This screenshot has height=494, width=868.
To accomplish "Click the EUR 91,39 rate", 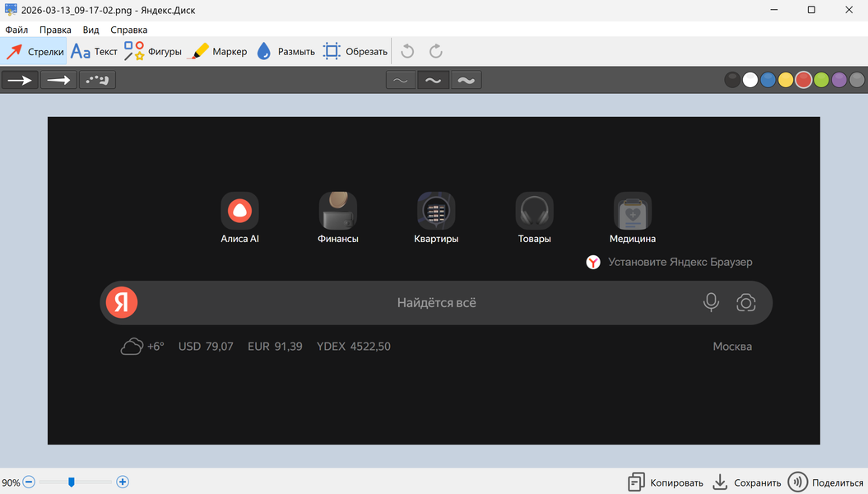I will click(x=275, y=347).
